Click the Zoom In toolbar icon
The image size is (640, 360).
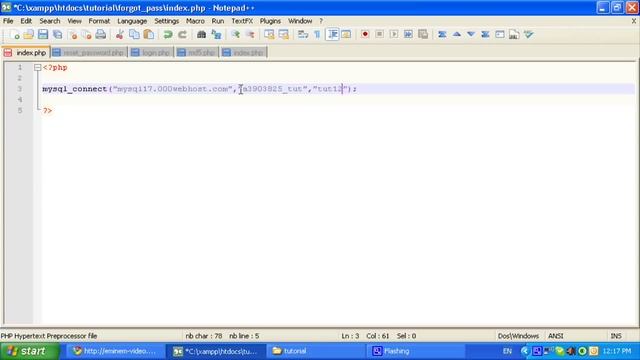pos(236,35)
